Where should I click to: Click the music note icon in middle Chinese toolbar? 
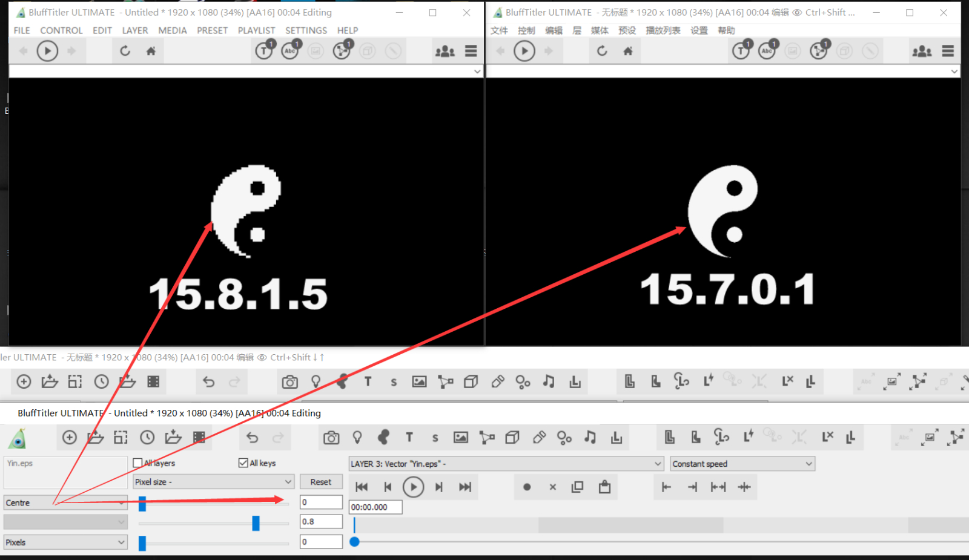point(549,381)
